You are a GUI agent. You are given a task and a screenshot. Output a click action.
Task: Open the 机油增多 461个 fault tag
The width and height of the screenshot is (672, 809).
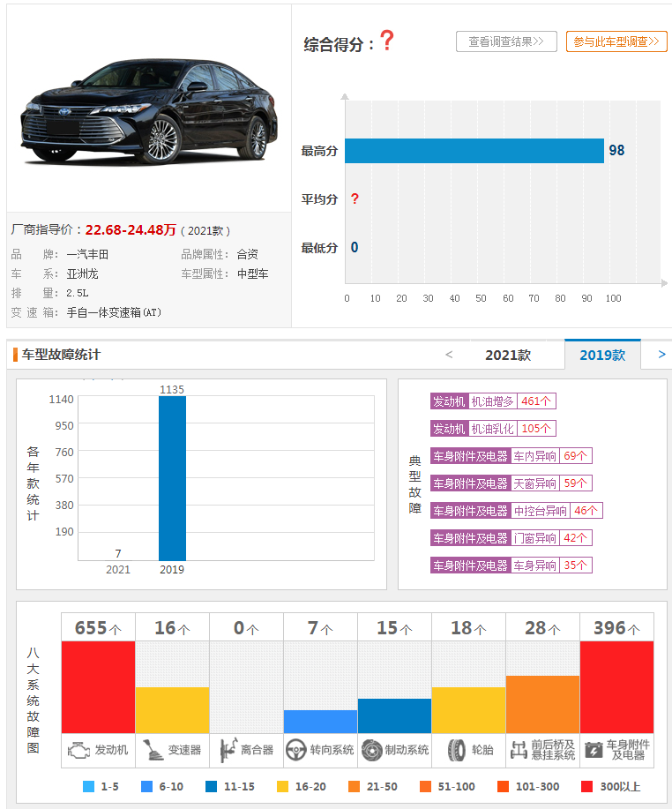[493, 401]
